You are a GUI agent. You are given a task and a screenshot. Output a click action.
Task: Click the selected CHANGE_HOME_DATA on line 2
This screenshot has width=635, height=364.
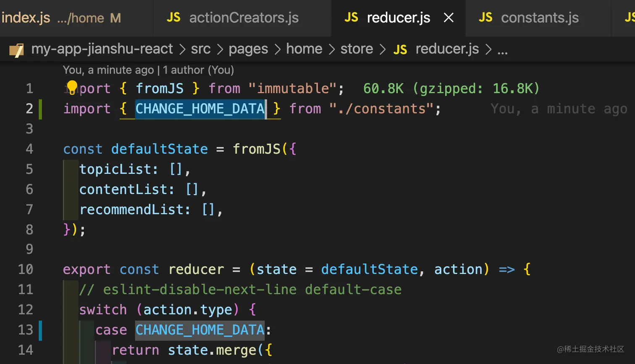coord(200,109)
